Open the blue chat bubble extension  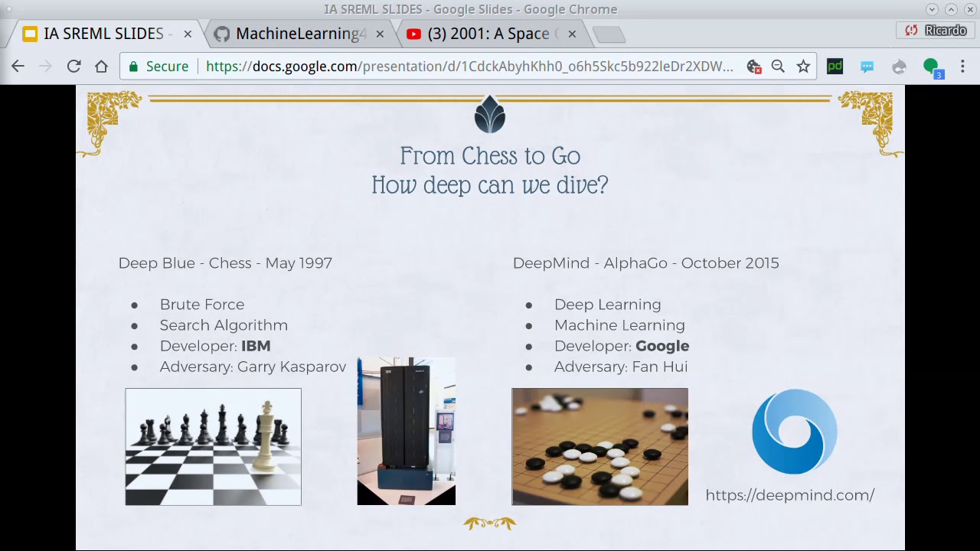pos(867,67)
